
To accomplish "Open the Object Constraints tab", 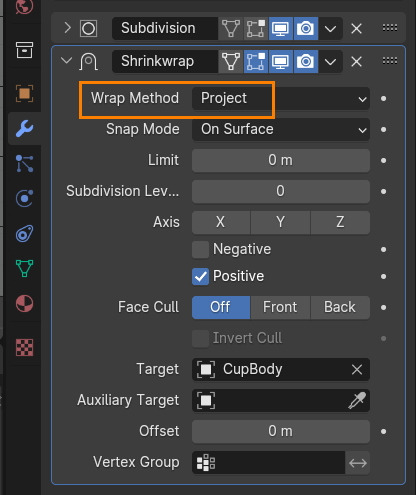I will [24, 234].
